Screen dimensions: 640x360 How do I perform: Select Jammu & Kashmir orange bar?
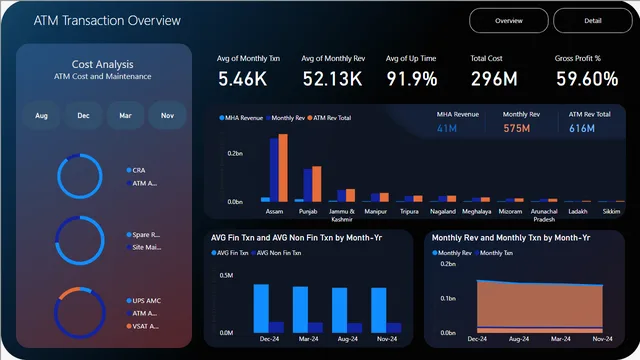(351, 195)
